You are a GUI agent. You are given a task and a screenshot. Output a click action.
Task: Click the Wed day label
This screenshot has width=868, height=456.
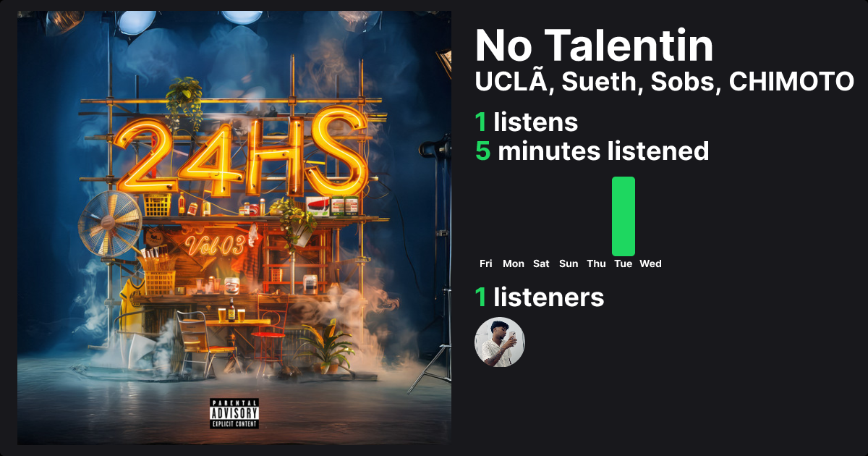(x=651, y=263)
